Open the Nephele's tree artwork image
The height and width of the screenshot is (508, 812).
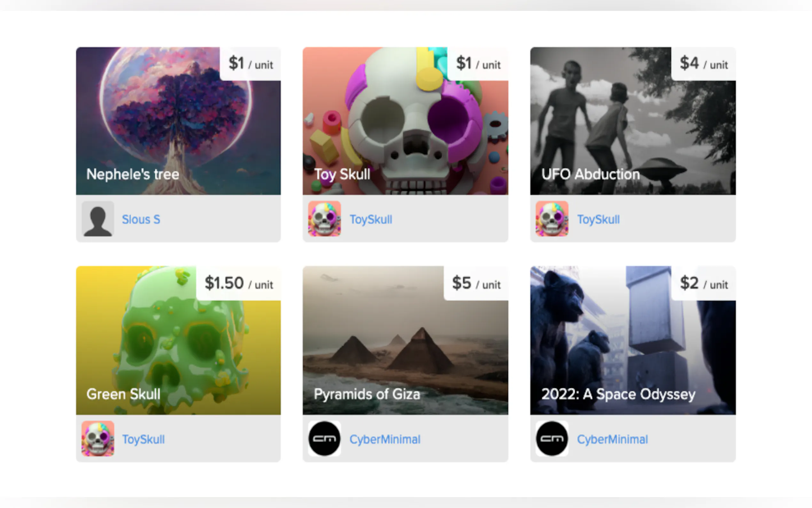click(168, 128)
